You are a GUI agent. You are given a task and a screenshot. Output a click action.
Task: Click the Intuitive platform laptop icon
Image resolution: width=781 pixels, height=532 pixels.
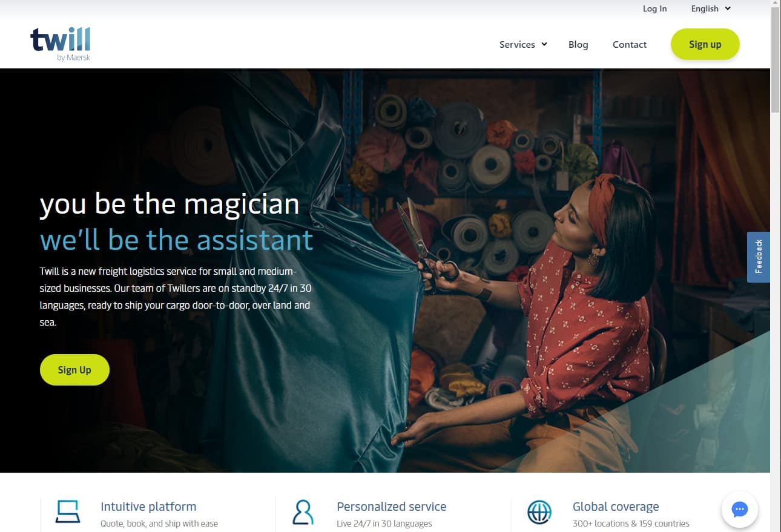pos(68,511)
